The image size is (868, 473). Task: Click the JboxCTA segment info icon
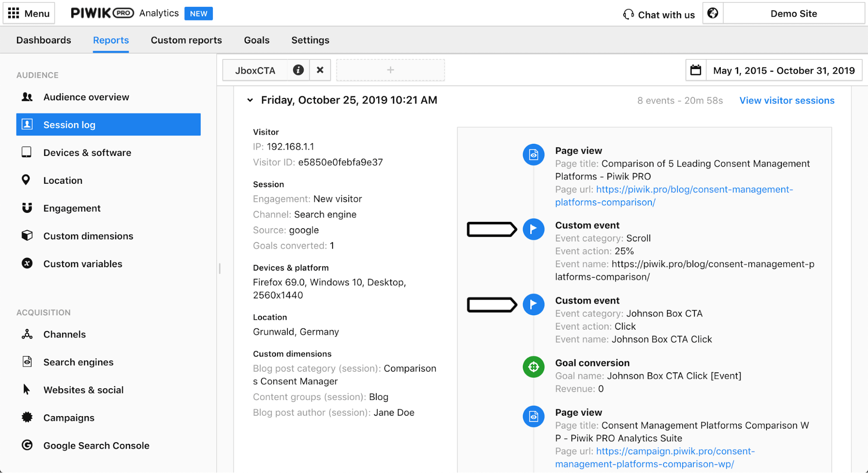click(298, 70)
